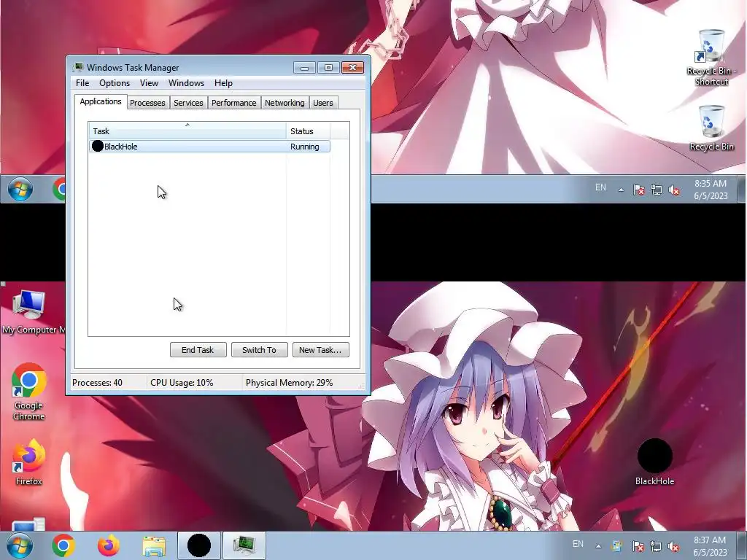Viewport: 747px width, 560px height.
Task: Select the Recycle Bin desktop icon
Action: [711, 128]
